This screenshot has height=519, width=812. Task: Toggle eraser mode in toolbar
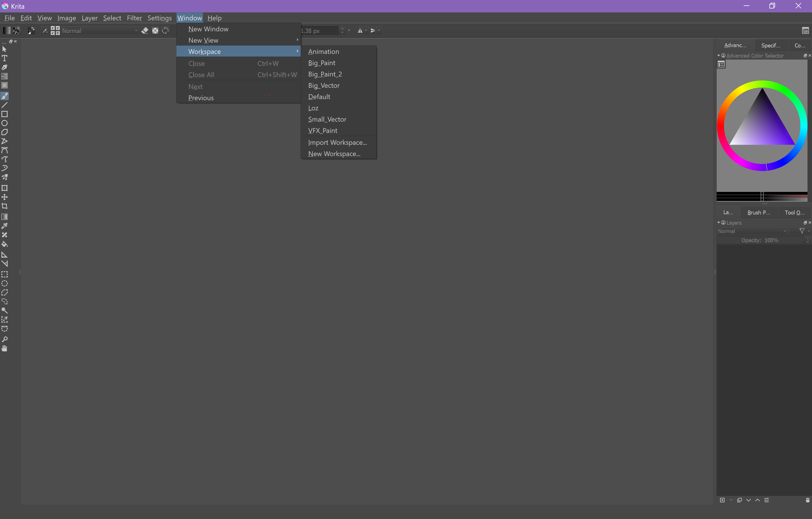(145, 31)
